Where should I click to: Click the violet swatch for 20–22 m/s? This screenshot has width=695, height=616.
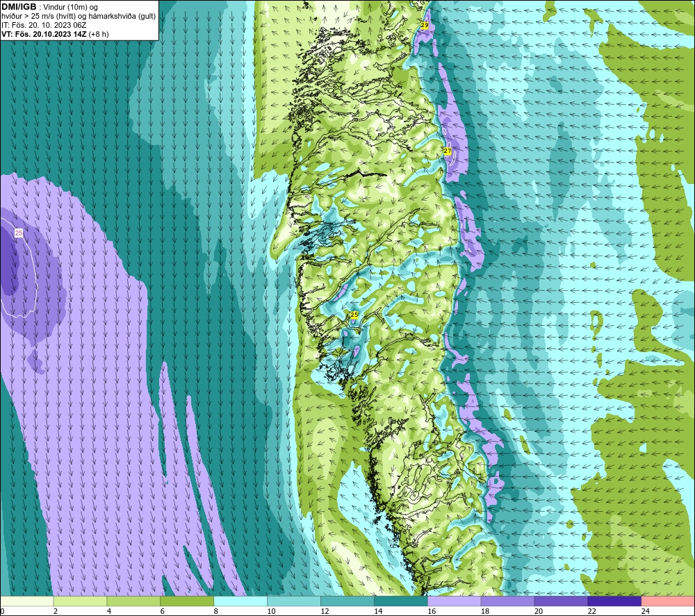point(561,601)
